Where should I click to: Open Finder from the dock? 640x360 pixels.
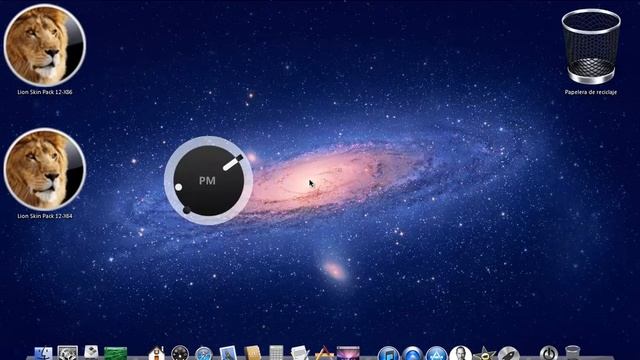(x=43, y=353)
